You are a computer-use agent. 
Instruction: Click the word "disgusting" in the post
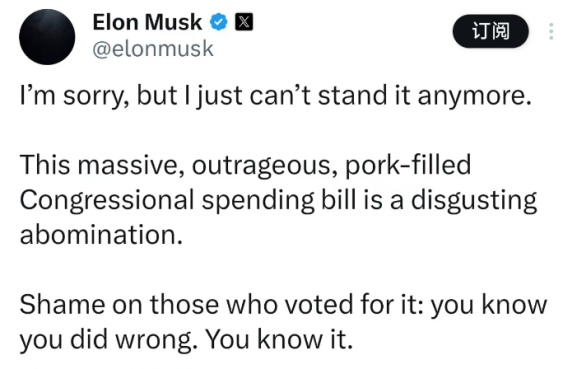pos(474,200)
